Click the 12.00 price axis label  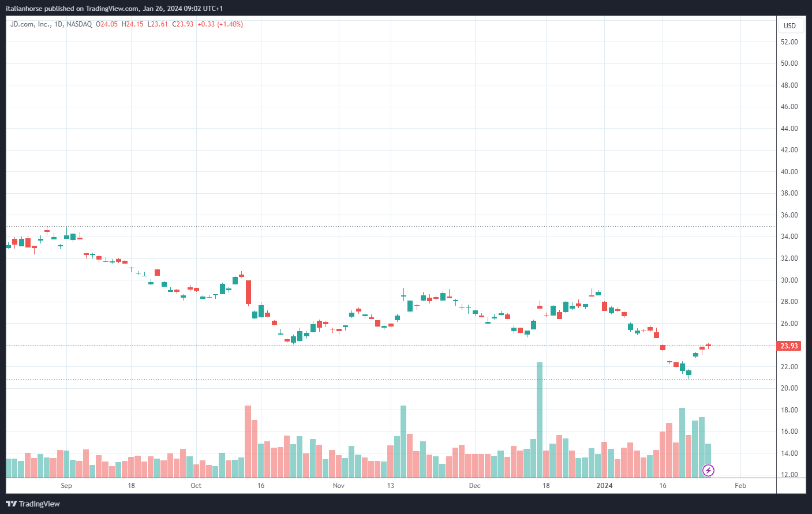tap(789, 475)
